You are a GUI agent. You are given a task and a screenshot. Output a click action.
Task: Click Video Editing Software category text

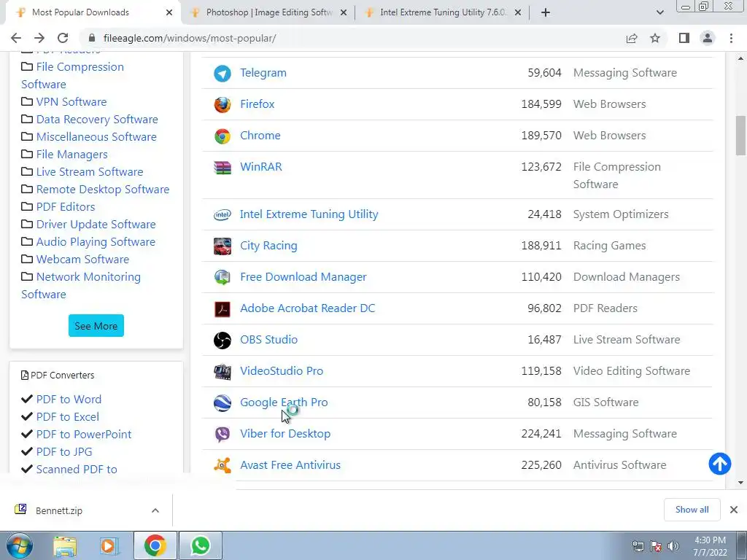(x=631, y=371)
